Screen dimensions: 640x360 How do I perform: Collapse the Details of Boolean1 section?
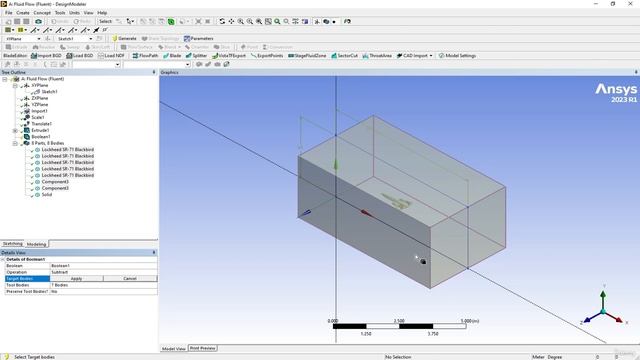2,259
